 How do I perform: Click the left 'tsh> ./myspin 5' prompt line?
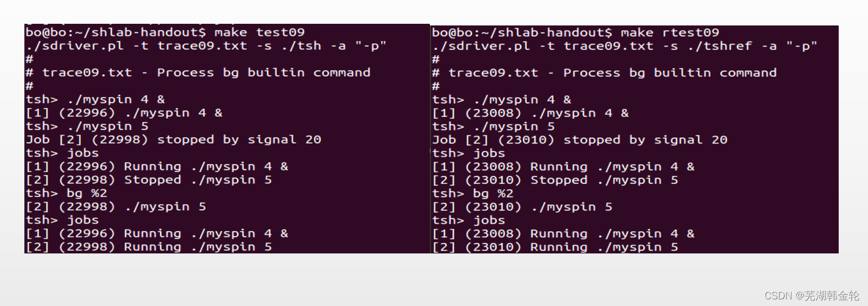click(87, 126)
